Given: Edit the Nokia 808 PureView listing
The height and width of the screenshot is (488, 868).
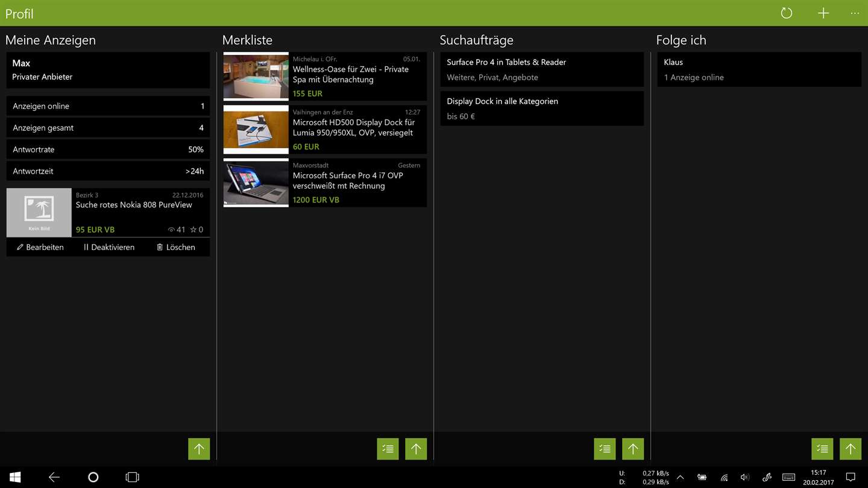Looking at the screenshot, I should pyautogui.click(x=40, y=247).
